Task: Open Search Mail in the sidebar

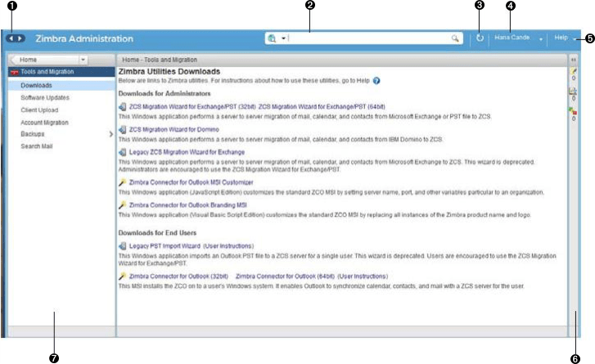Action: pyautogui.click(x=37, y=146)
